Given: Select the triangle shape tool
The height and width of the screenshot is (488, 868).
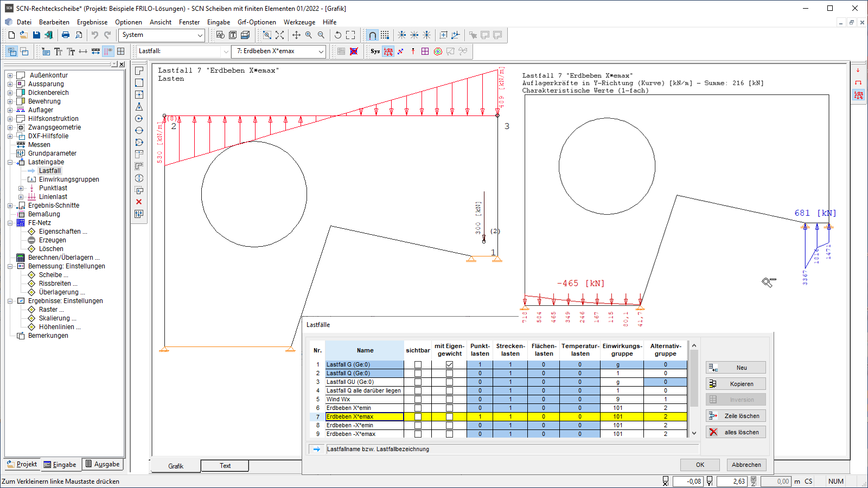Looking at the screenshot, I should (139, 107).
